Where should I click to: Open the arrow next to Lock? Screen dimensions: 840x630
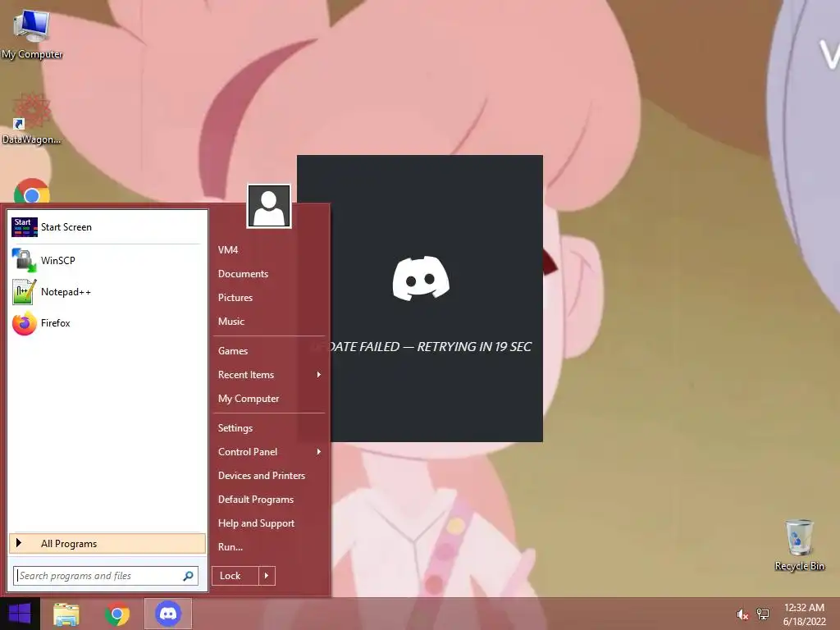point(267,576)
